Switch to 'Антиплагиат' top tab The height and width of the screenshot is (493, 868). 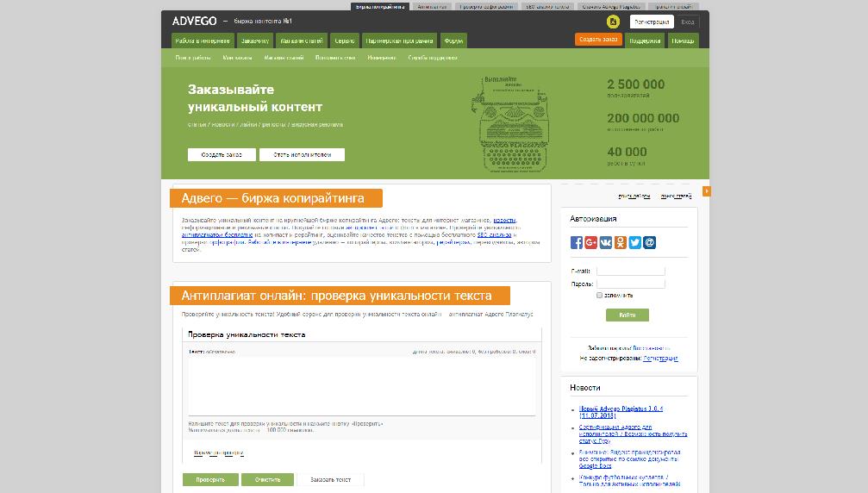coord(432,7)
